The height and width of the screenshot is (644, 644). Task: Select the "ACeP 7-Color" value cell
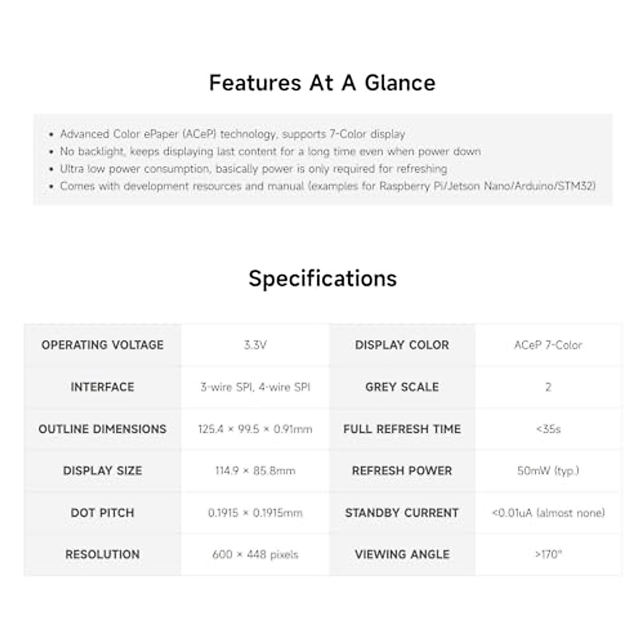(x=548, y=345)
